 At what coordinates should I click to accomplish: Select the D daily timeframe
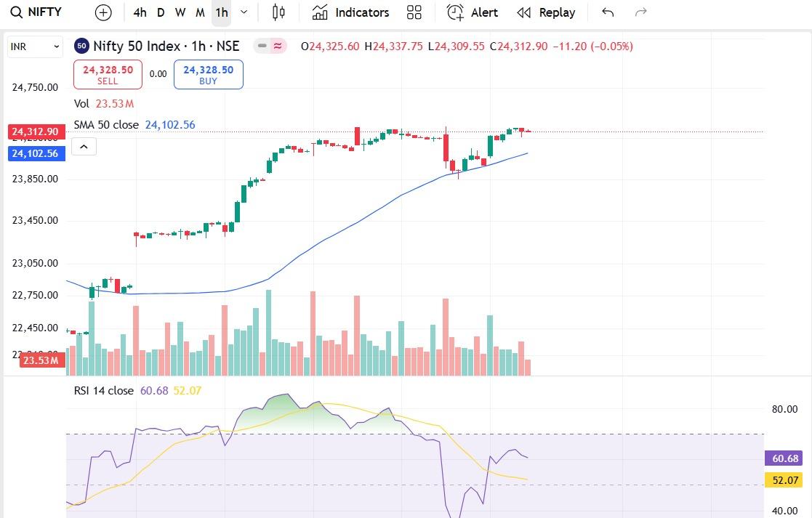161,12
